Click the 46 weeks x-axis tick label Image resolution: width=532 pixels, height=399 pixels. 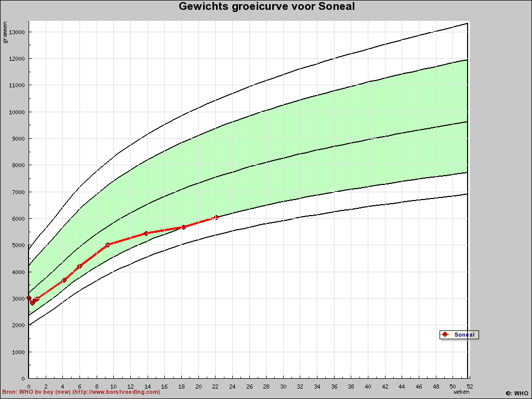(419, 387)
